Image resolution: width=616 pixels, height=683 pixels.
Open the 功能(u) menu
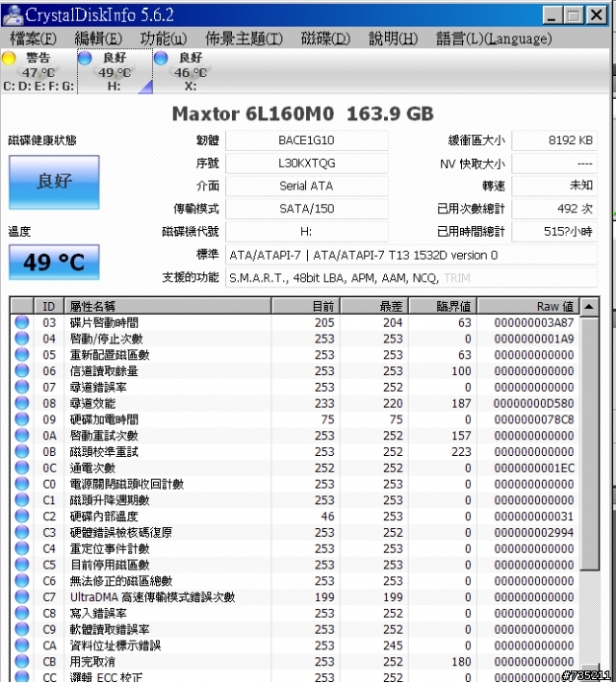click(x=163, y=39)
